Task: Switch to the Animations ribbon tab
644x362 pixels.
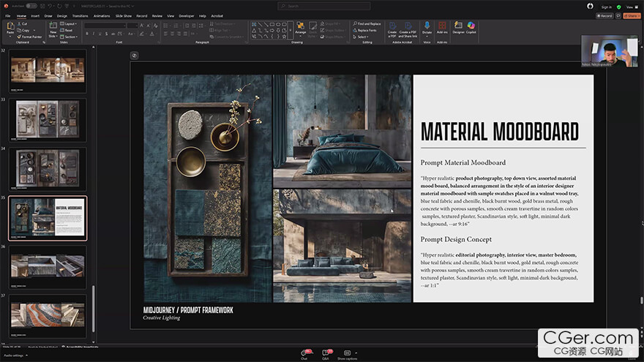Action: tap(102, 16)
